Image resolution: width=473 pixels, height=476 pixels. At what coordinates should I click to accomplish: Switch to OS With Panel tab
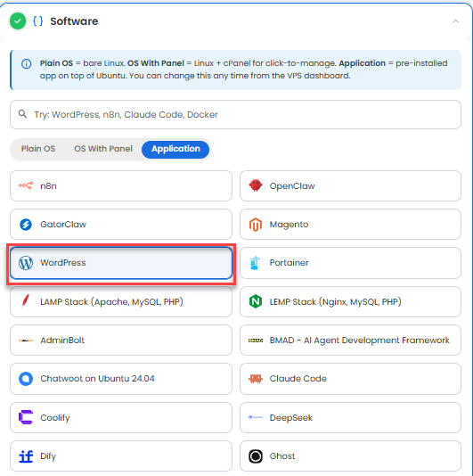pos(103,149)
